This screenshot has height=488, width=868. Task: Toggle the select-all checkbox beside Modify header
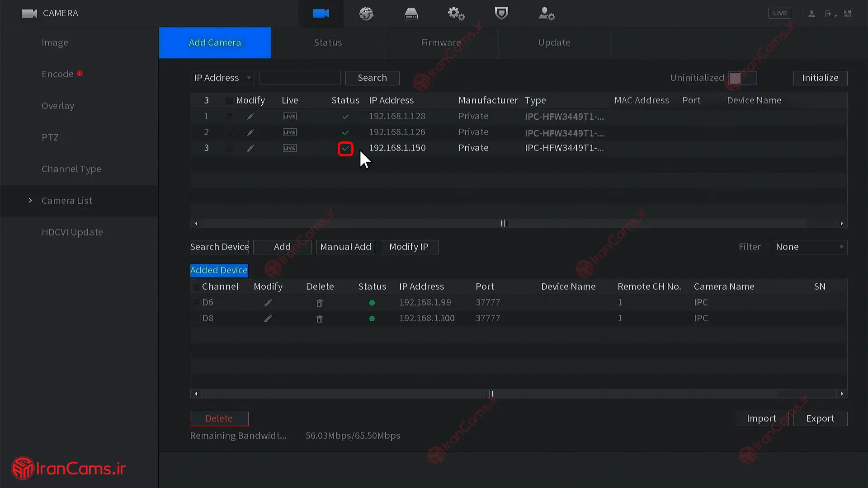click(x=229, y=100)
